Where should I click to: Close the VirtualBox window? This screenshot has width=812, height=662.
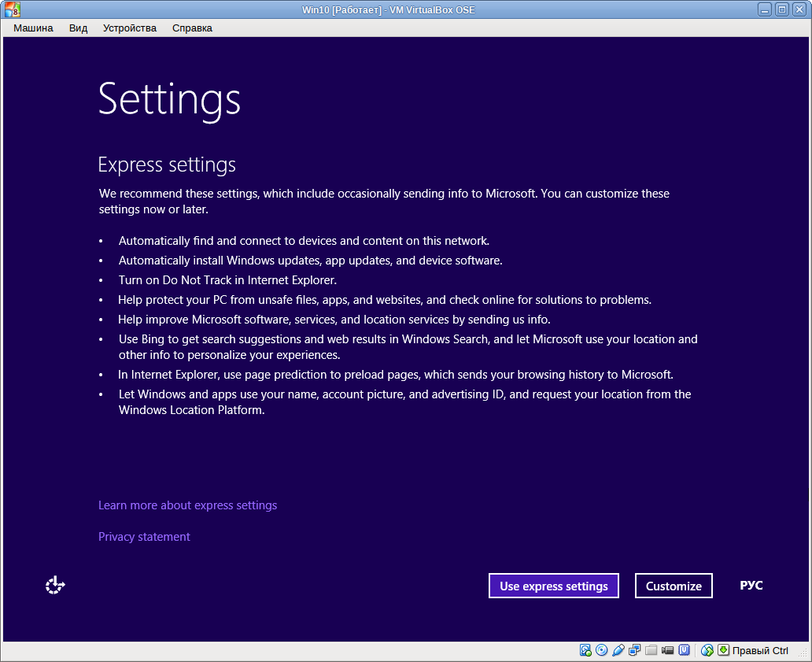(x=799, y=9)
